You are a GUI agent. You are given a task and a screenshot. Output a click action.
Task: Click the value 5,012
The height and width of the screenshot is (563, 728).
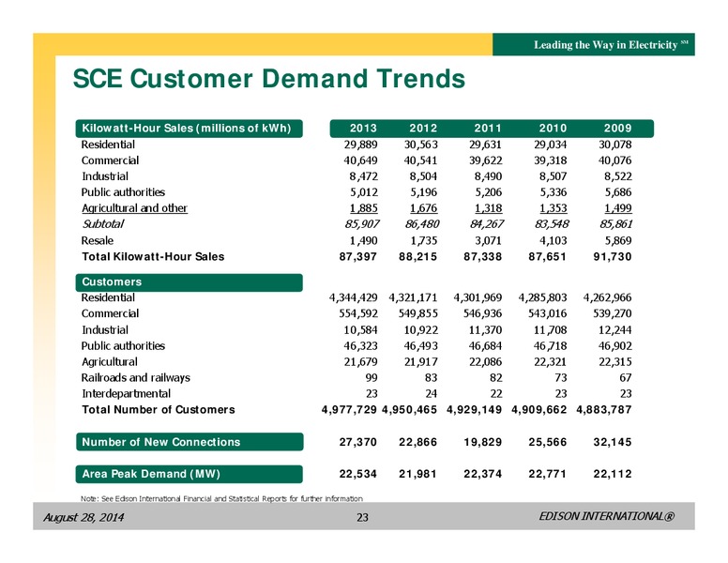coord(364,192)
